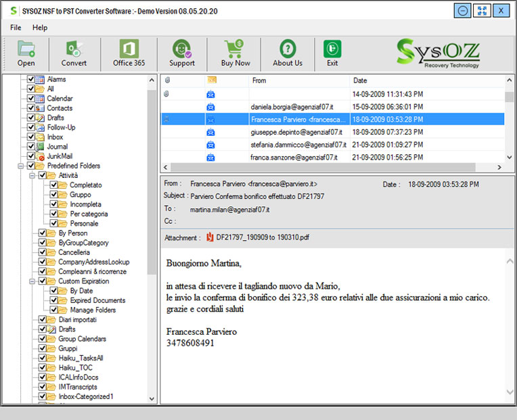
Task: Click the SysOZ Recovery Technology logo
Action: pyautogui.click(x=439, y=53)
